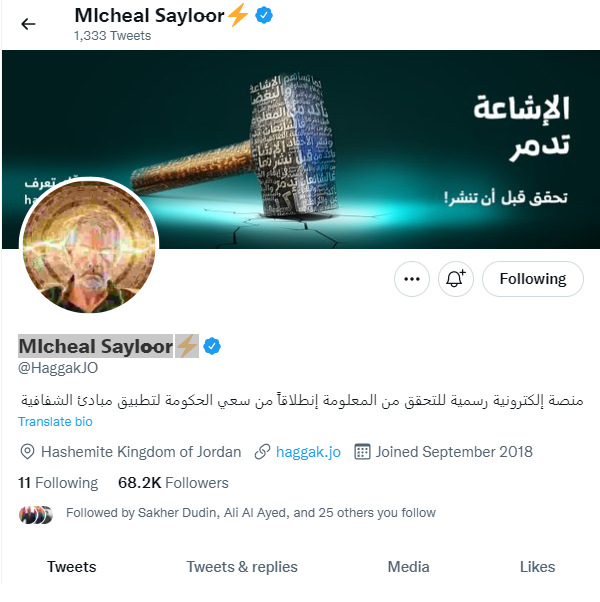Click the Translate bio link
Viewport: 600px width, 602px height.
(55, 422)
